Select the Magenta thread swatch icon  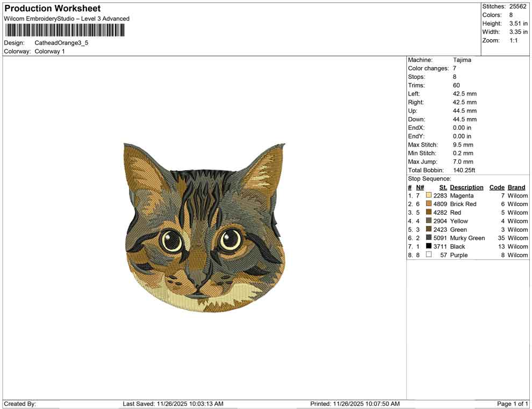428,195
